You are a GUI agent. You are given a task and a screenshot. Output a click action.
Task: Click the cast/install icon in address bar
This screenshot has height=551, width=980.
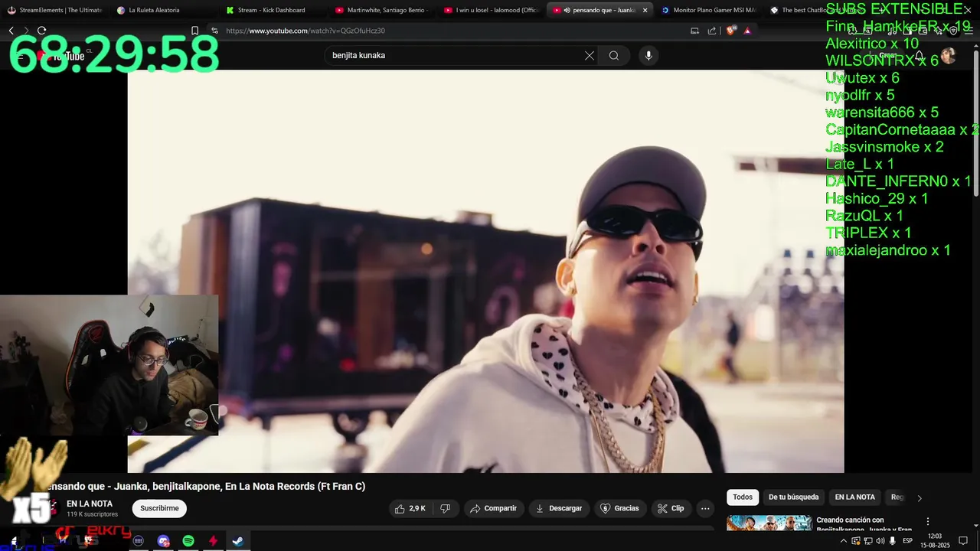(x=694, y=31)
